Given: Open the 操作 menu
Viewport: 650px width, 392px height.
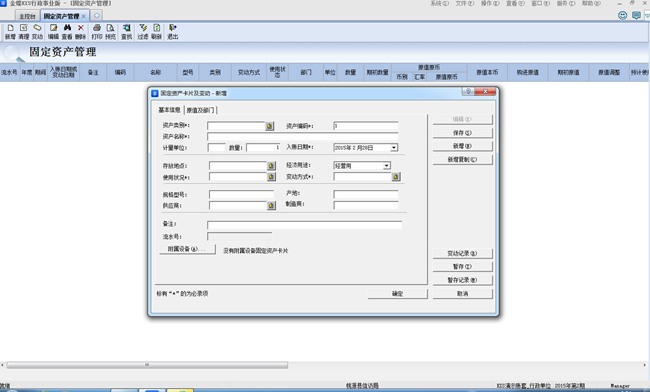Looking at the screenshot, I should (x=490, y=3).
